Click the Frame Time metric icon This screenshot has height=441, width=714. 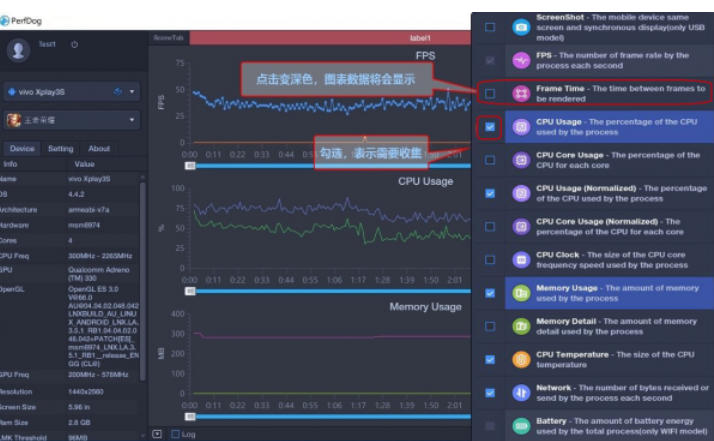tap(521, 93)
